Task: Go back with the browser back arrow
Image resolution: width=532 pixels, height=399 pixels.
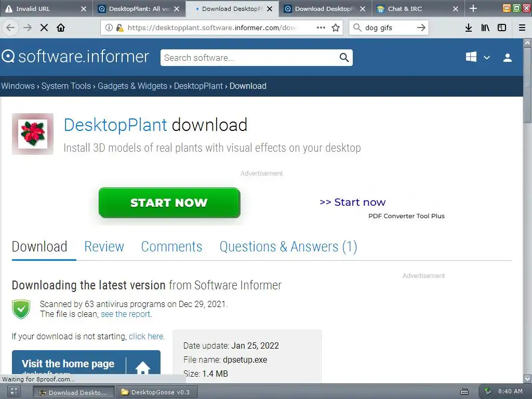Action: pos(10,28)
